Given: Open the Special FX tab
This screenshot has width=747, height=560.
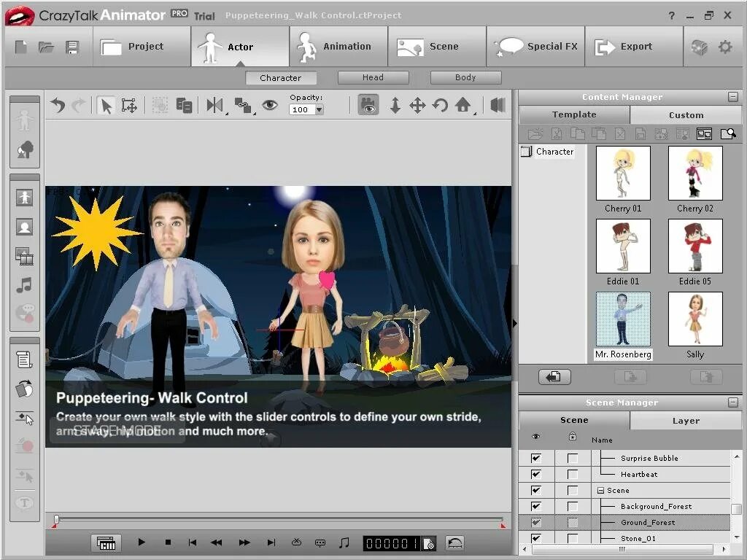Looking at the screenshot, I should [535, 46].
